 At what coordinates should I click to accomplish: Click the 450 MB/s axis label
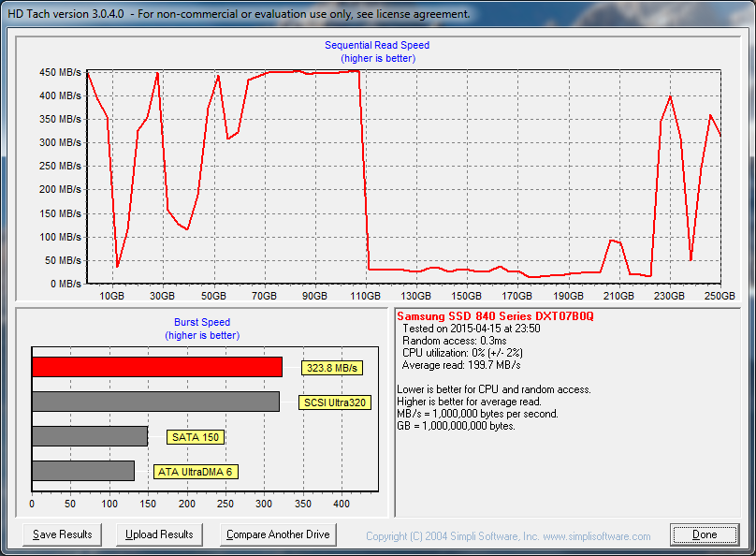(60, 72)
